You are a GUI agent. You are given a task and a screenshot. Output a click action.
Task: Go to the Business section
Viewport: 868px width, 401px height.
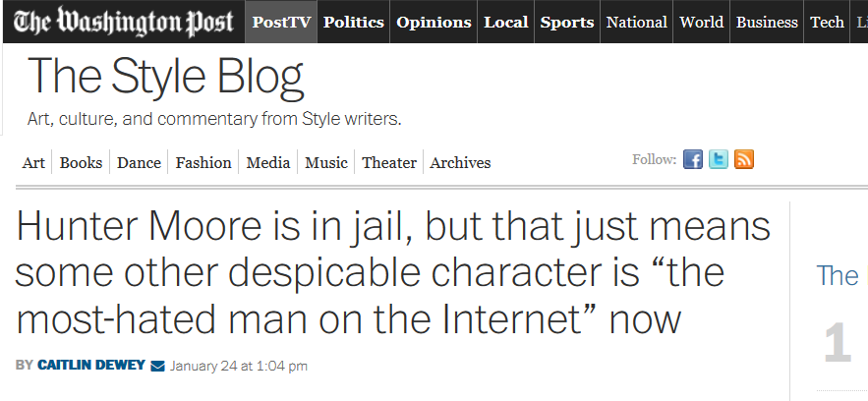point(767,22)
